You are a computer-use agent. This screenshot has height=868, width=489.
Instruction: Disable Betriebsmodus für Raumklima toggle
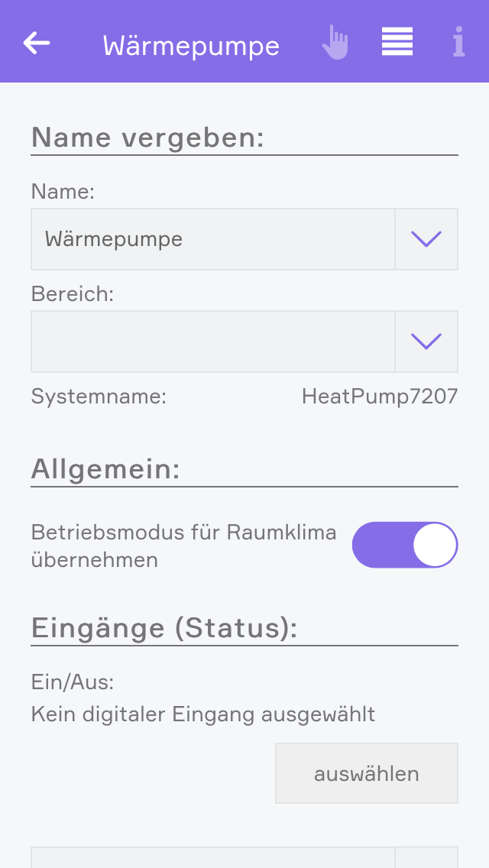[x=404, y=545]
